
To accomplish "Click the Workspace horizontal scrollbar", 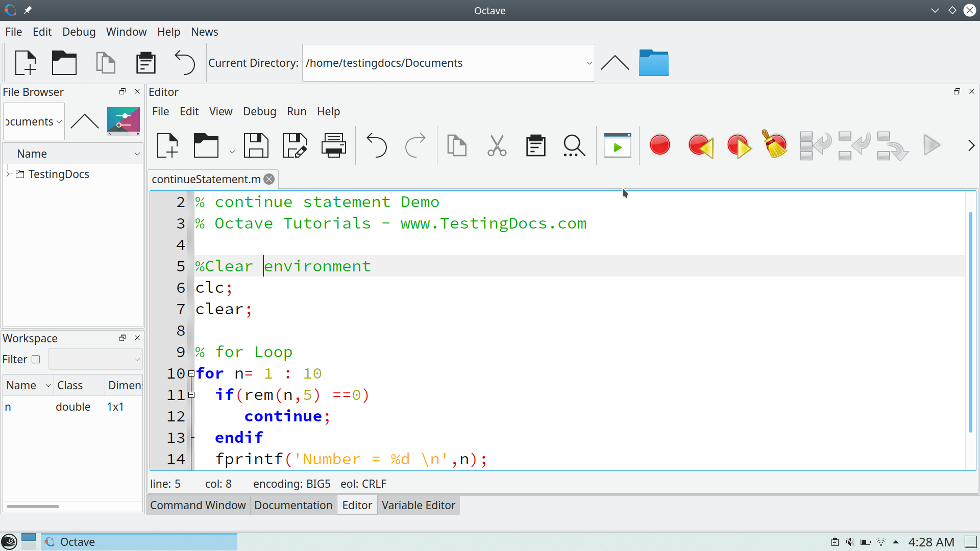I will [x=33, y=506].
